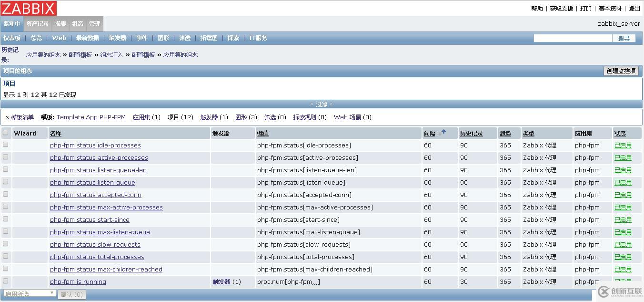The height and width of the screenshot is (302, 644).
Task: Open the Web 场景 (0) link
Action: 347,117
